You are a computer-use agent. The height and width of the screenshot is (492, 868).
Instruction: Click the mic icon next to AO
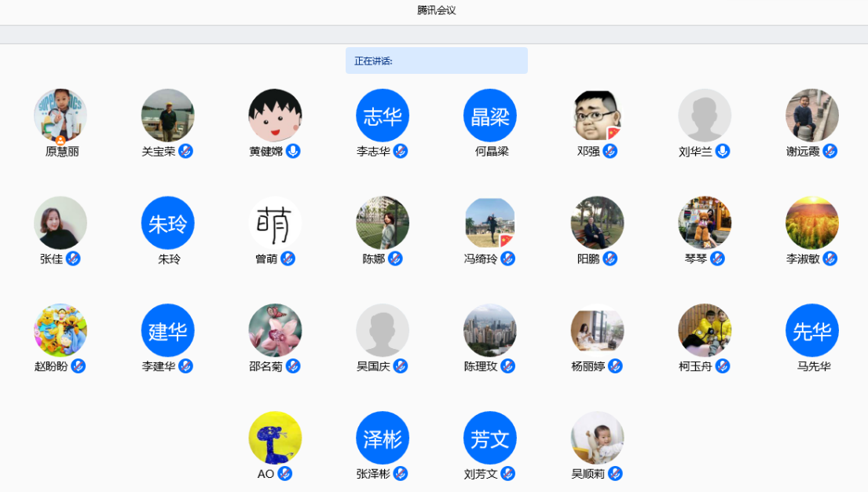(x=284, y=473)
